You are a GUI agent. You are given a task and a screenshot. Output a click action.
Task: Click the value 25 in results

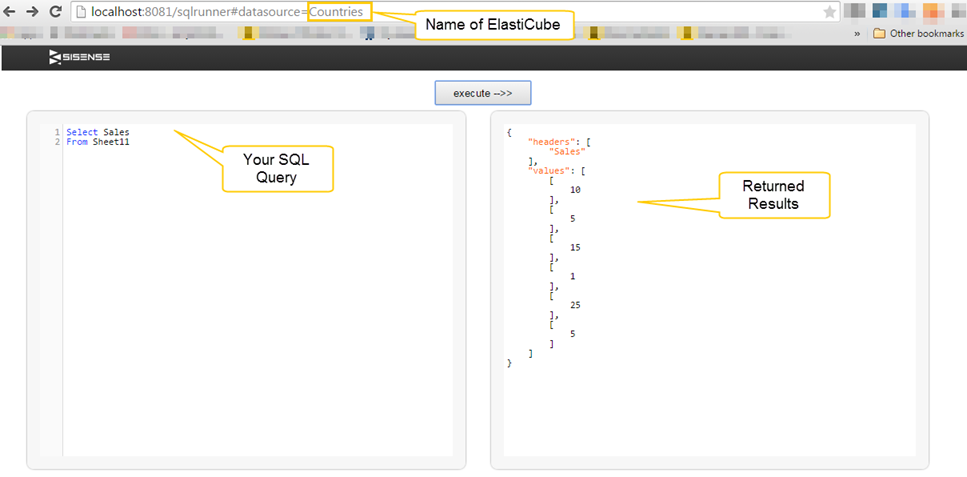575,305
